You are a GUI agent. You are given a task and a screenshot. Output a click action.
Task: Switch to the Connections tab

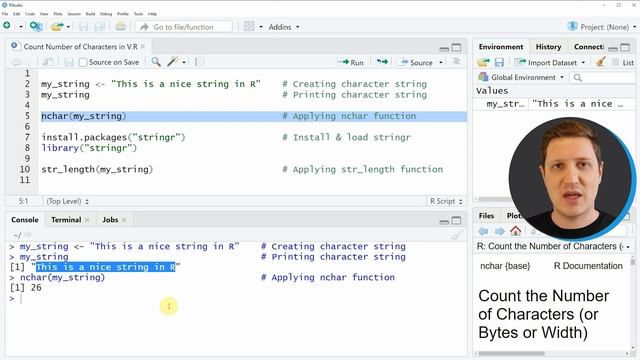click(x=588, y=47)
